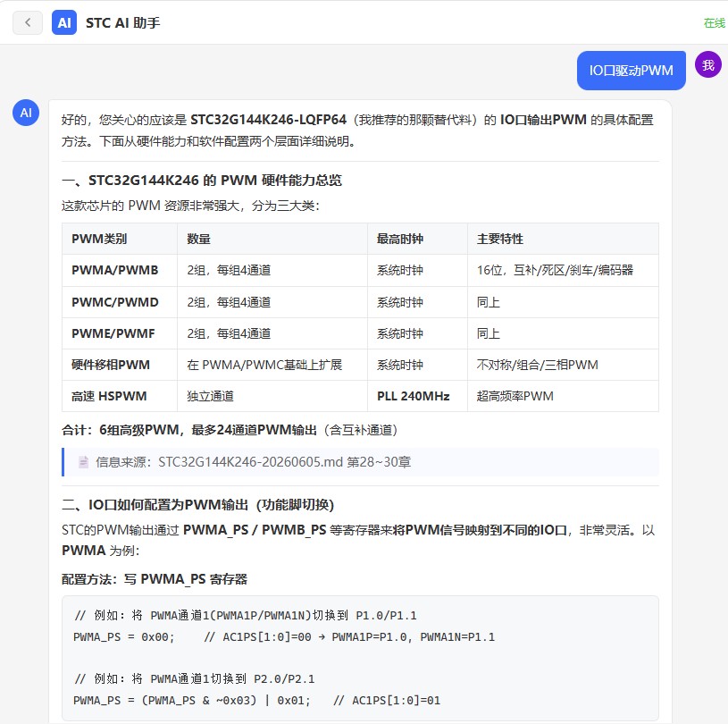Click STC32G144K246-LQFP64 bold text in intro

pos(268,120)
